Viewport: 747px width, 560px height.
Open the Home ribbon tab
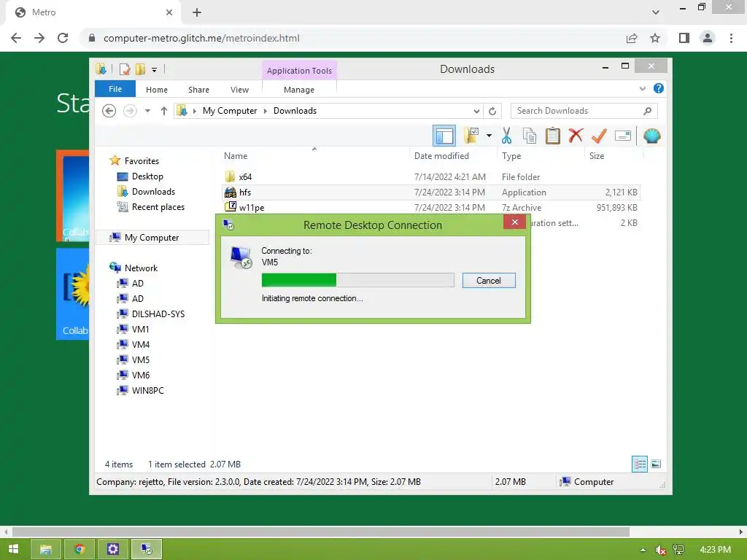[157, 90]
